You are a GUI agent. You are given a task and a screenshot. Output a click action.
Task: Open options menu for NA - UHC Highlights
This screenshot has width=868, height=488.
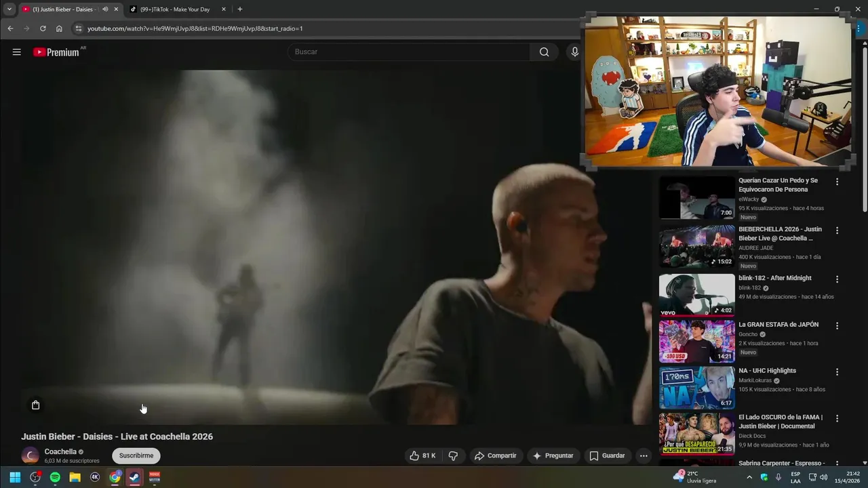point(837,372)
